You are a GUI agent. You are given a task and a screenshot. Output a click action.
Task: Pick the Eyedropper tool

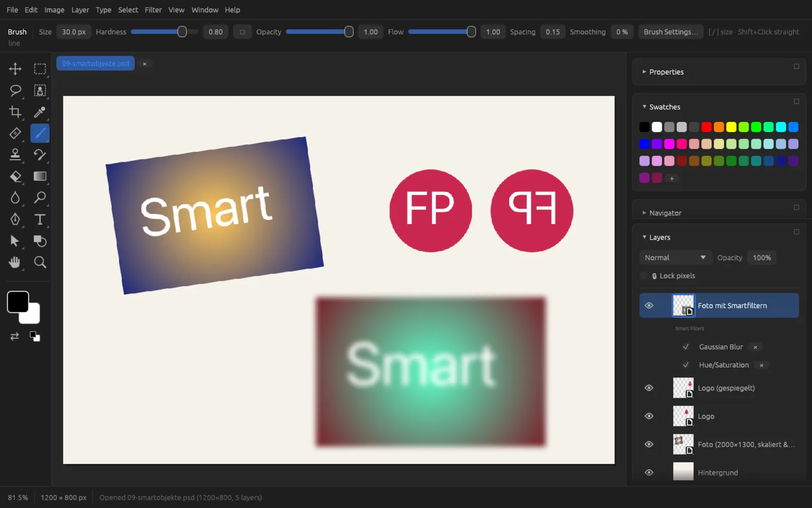40,112
